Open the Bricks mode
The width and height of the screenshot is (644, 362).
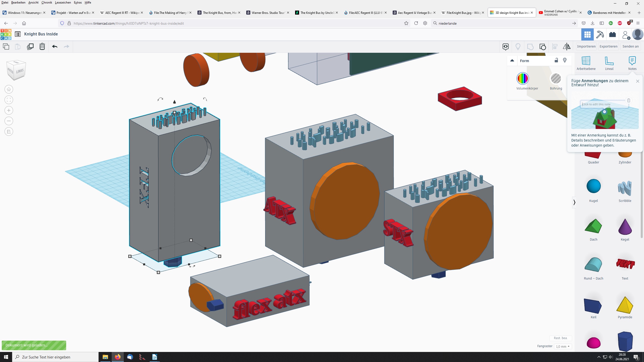click(613, 34)
